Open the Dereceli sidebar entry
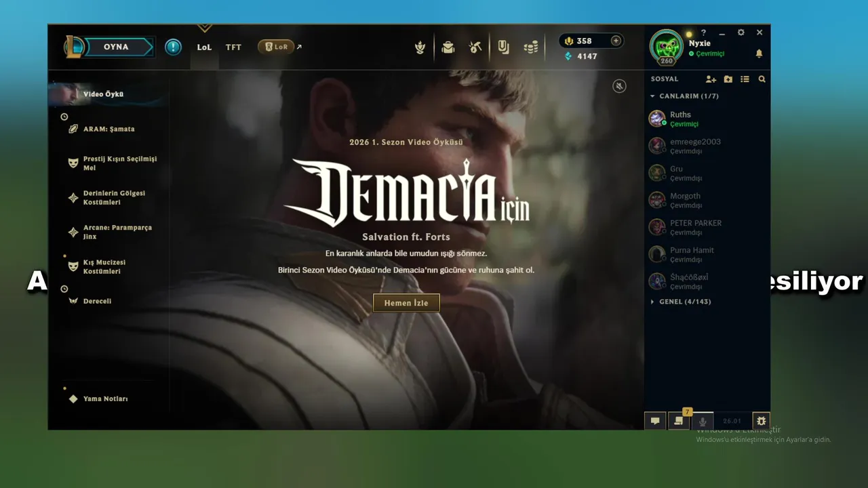868x488 pixels. (x=97, y=301)
